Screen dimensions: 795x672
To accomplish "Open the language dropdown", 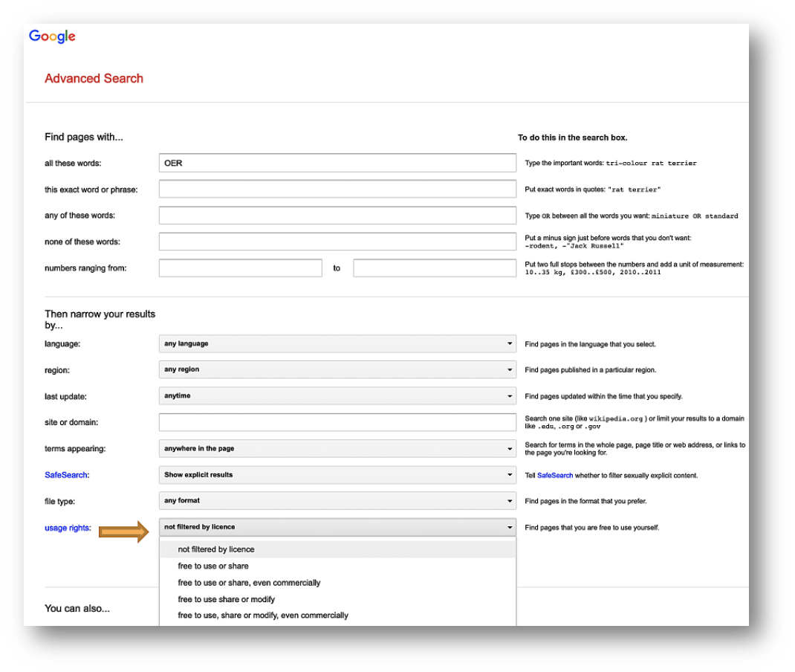I will [336, 343].
